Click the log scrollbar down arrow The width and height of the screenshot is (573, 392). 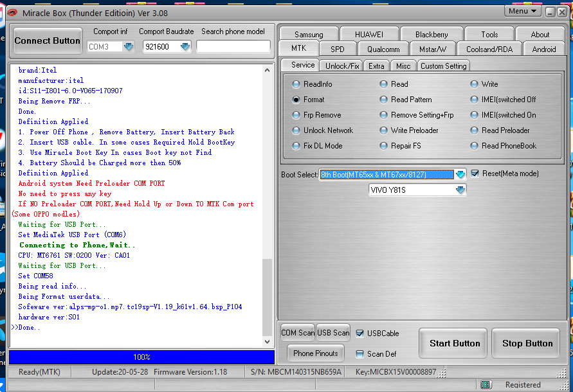coord(267,342)
